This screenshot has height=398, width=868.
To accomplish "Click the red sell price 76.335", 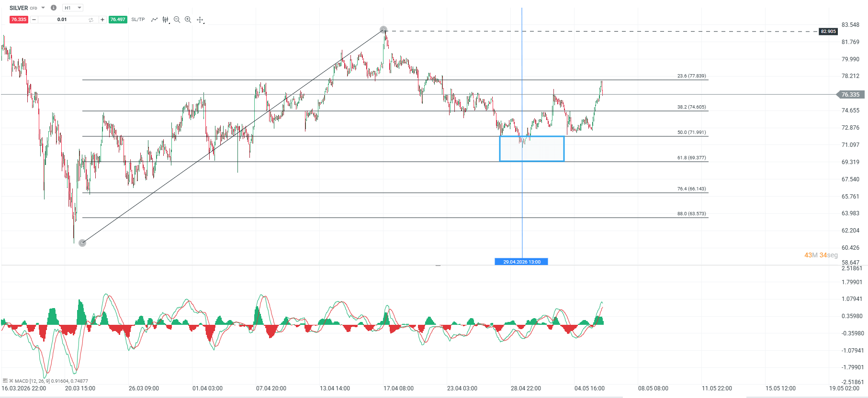I will point(19,20).
